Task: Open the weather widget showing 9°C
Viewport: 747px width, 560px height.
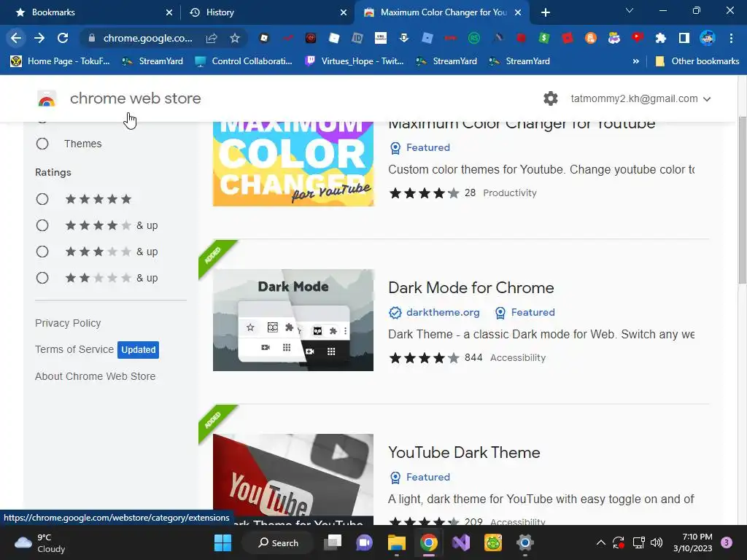Action: (39, 542)
